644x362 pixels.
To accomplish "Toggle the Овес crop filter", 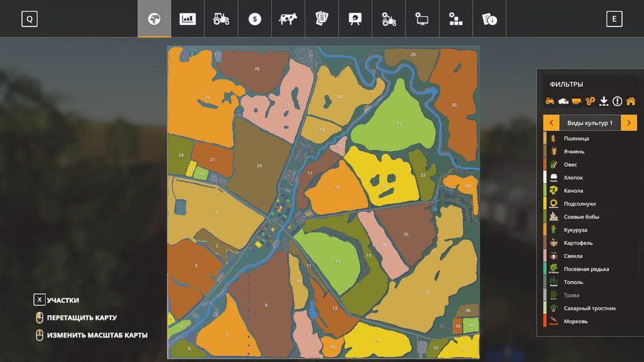I will 590,165.
